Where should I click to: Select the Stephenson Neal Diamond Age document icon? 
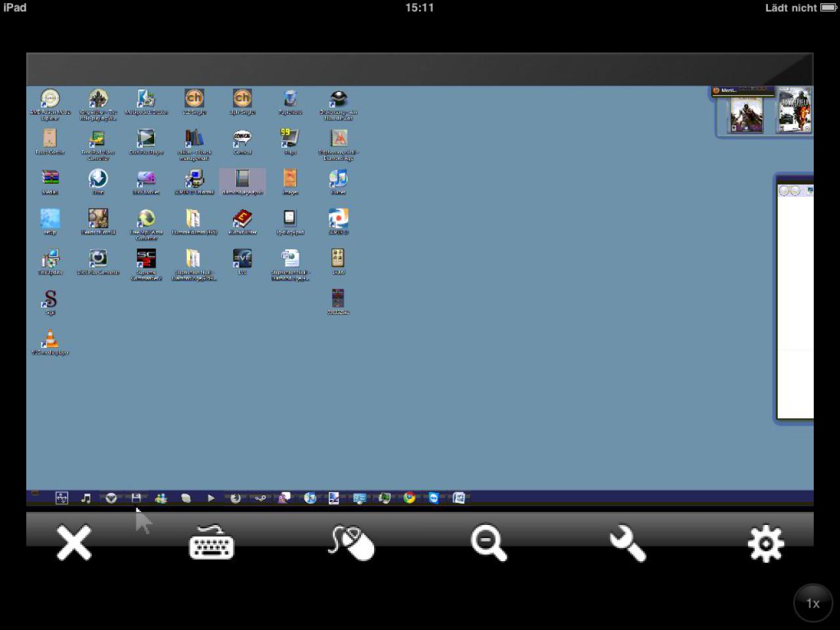point(290,265)
